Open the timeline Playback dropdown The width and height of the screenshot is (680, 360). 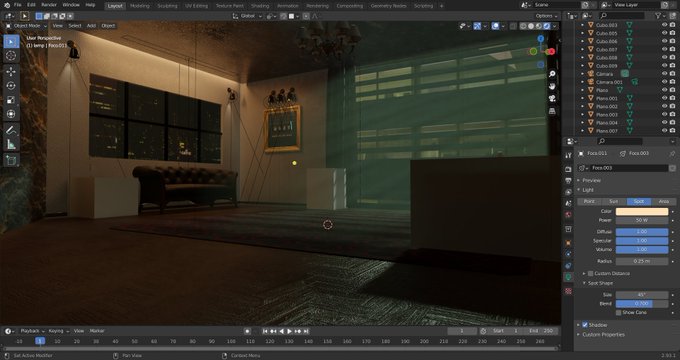click(x=32, y=331)
